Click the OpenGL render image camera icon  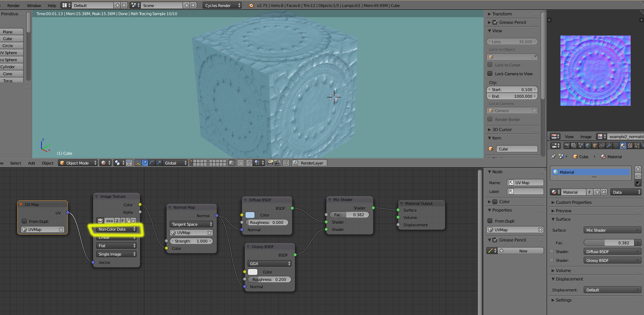[270, 163]
